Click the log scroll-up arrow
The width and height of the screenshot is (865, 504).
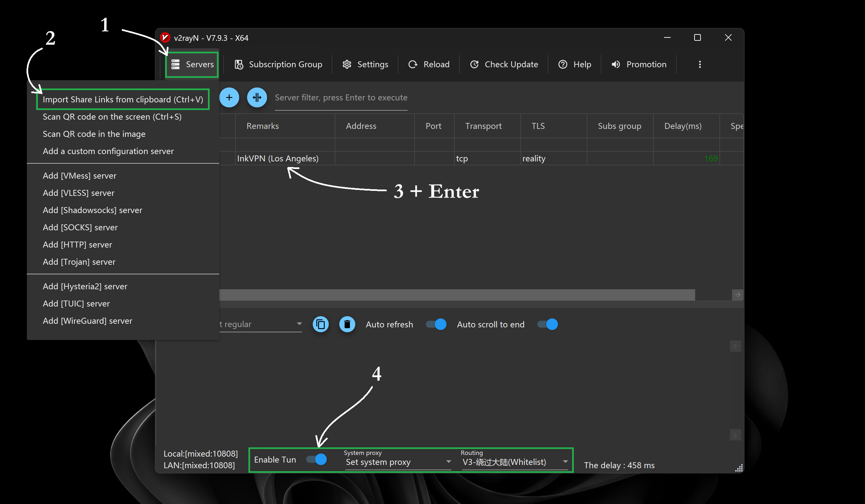coord(735,346)
